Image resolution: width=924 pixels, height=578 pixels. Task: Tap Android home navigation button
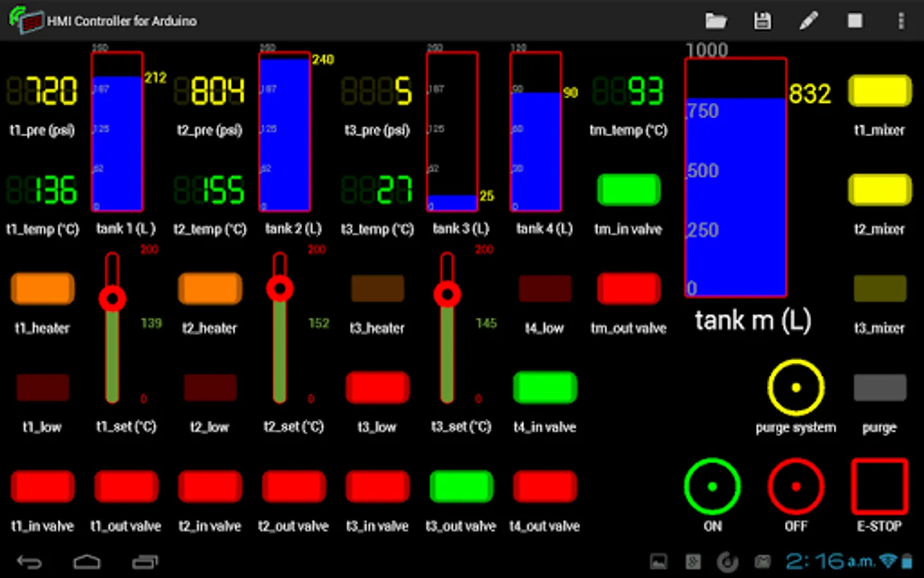pos(87,563)
